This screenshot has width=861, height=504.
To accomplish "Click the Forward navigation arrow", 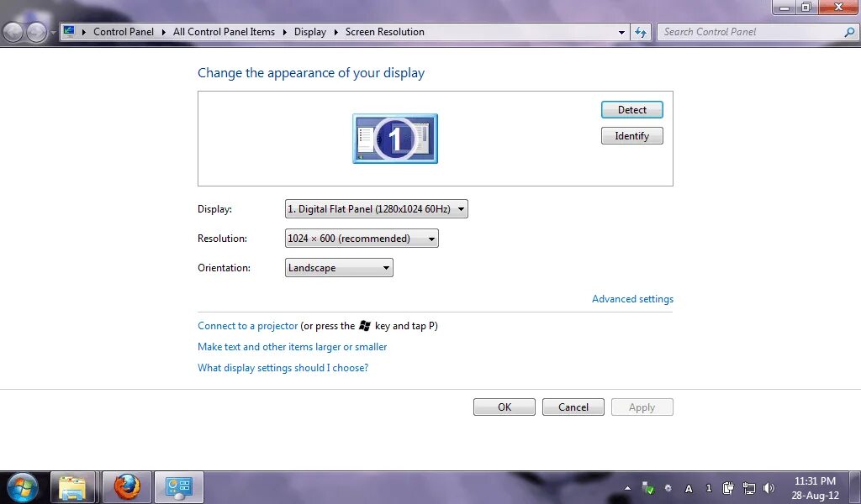I will tap(35, 33).
